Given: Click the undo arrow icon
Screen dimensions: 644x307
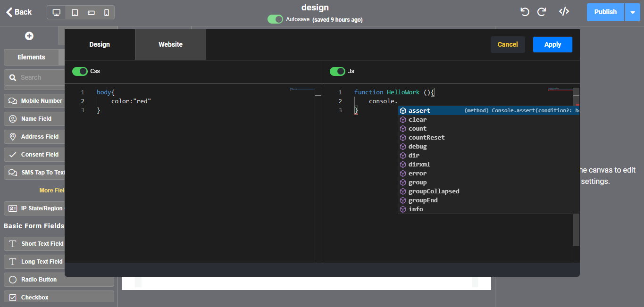Looking at the screenshot, I should pos(525,12).
